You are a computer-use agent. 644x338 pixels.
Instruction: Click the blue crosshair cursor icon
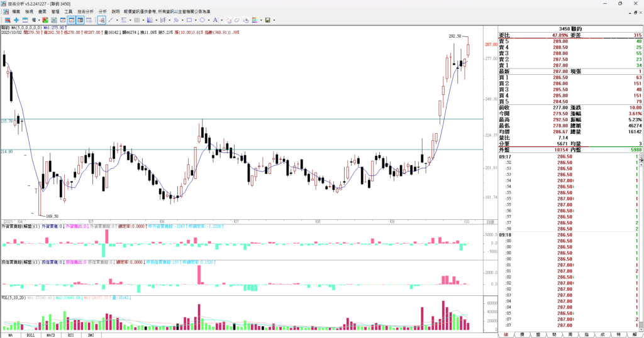point(16,20)
